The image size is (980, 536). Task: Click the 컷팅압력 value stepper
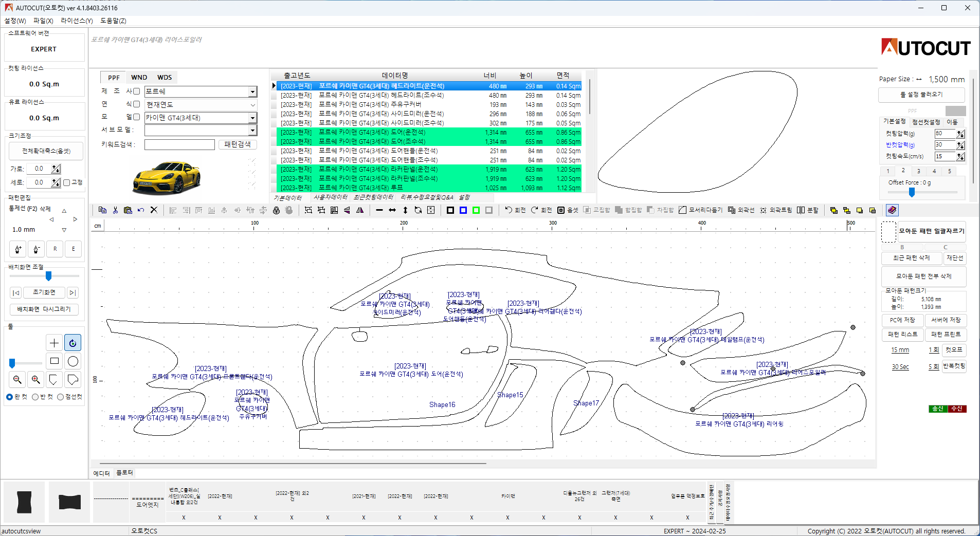[x=960, y=134]
